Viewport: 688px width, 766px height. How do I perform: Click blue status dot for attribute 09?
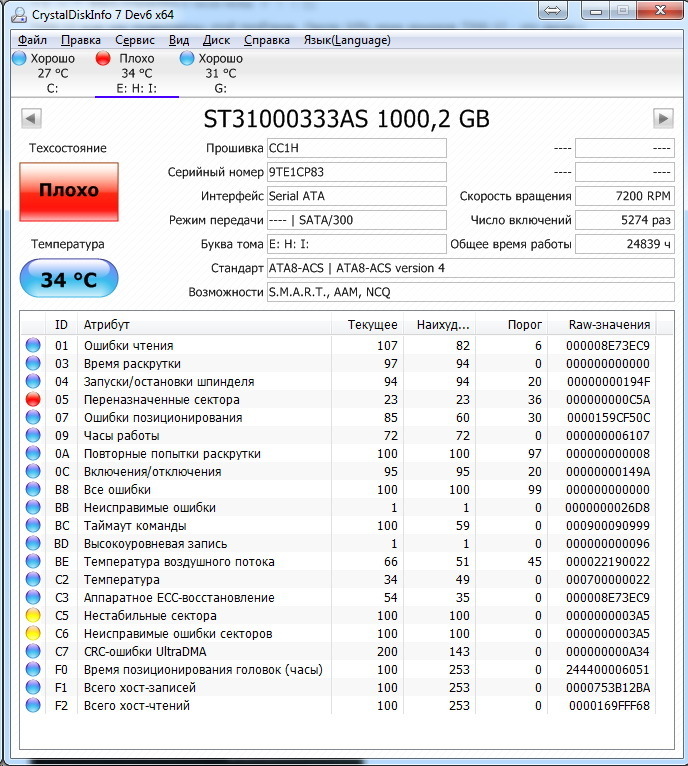[x=33, y=435]
